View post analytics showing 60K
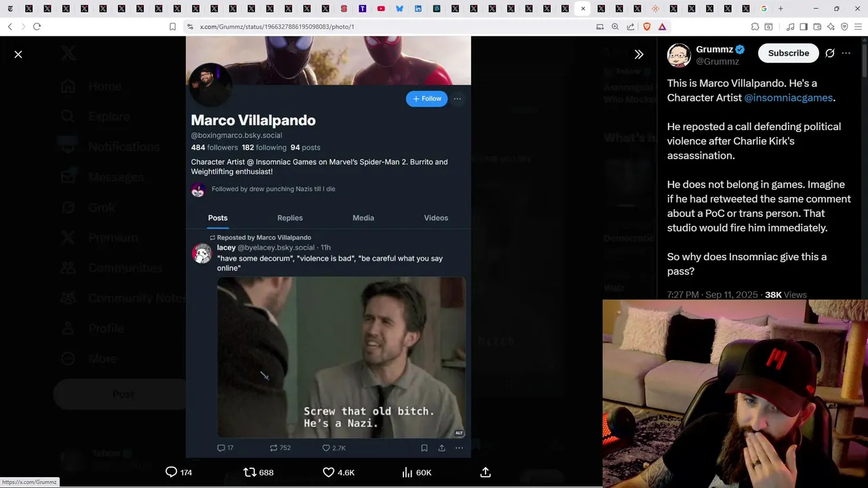 pos(416,472)
